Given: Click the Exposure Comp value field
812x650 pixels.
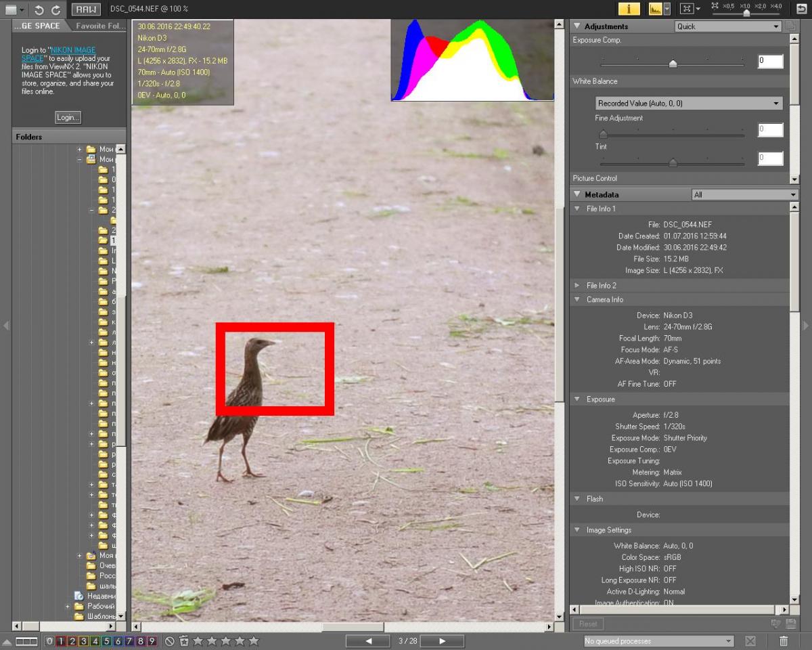Looking at the screenshot, I should tap(770, 61).
